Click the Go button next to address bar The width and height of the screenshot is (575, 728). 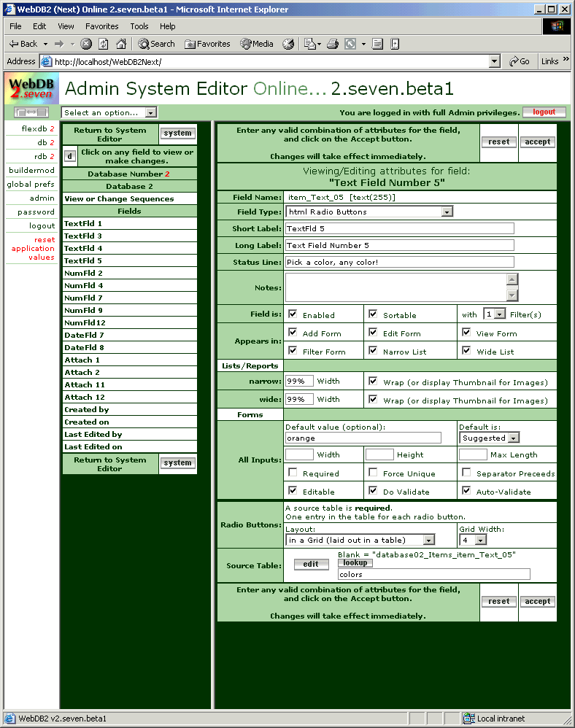(520, 61)
